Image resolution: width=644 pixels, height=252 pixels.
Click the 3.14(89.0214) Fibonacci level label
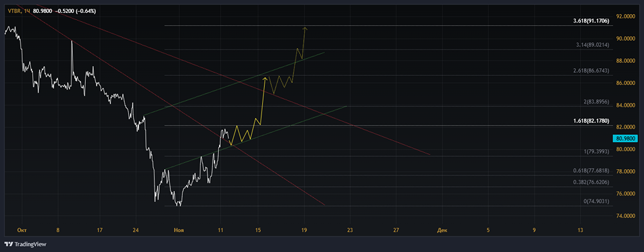coord(592,44)
